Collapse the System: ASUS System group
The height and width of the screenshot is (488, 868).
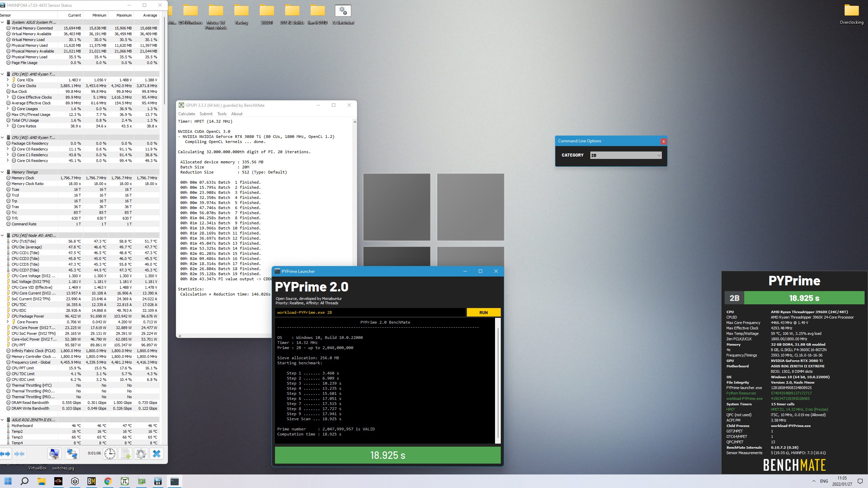2,22
